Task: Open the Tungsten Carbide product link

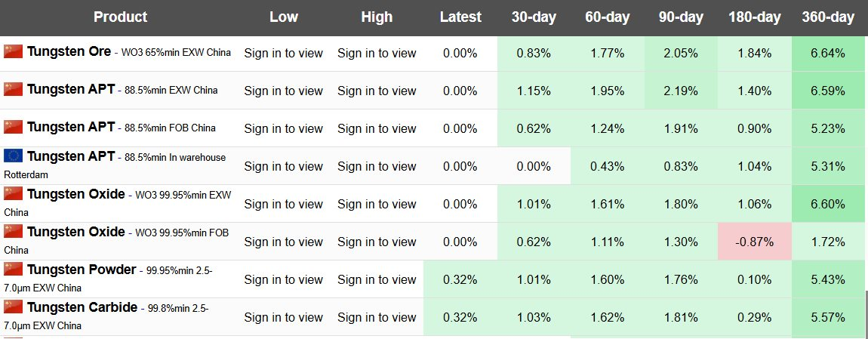Action: click(x=82, y=307)
